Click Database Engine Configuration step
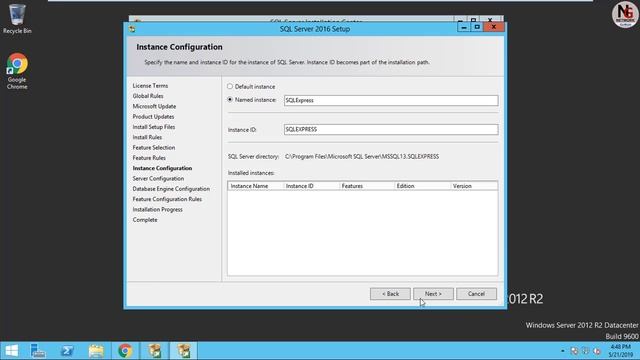 pos(171,189)
